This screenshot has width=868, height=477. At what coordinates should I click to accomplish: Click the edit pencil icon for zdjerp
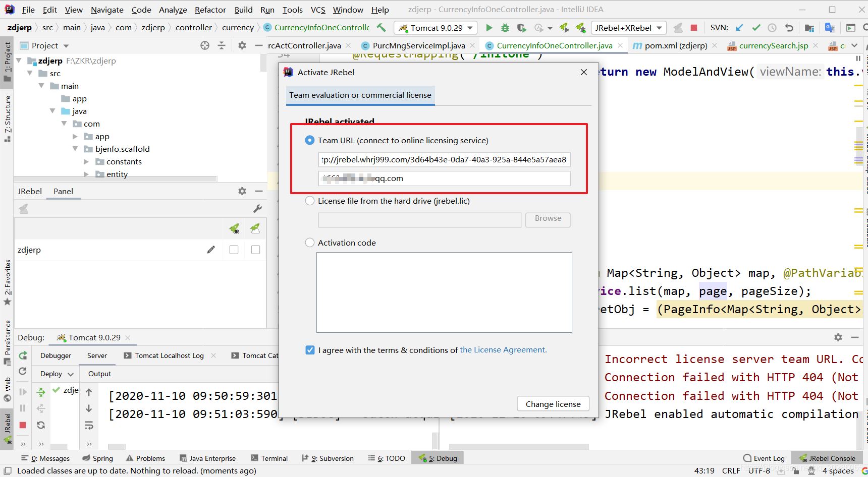211,250
